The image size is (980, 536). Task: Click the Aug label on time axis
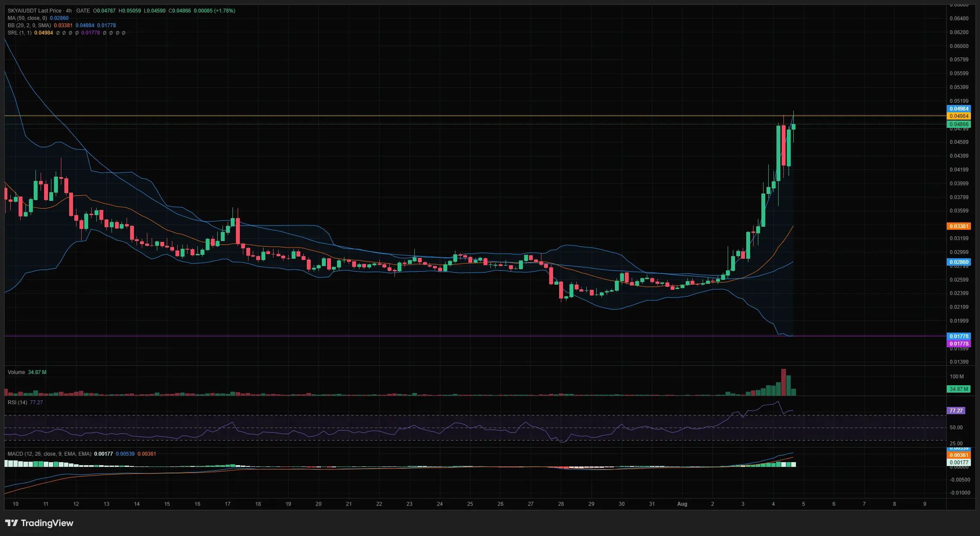coord(682,504)
